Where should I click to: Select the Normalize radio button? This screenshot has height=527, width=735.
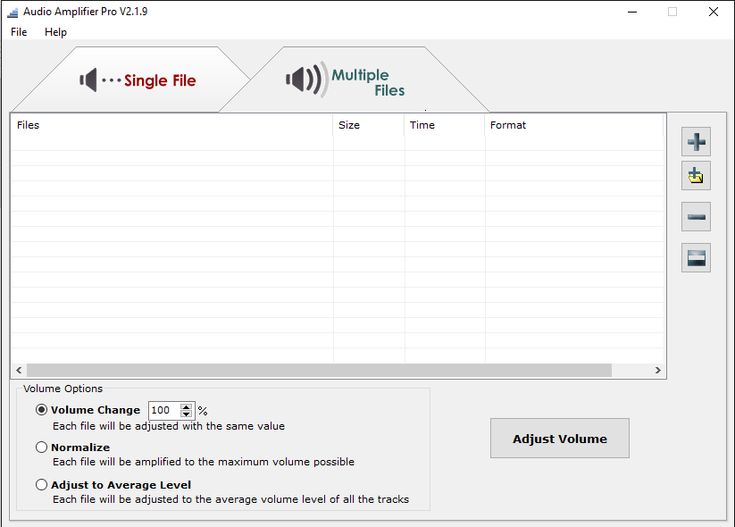41,447
